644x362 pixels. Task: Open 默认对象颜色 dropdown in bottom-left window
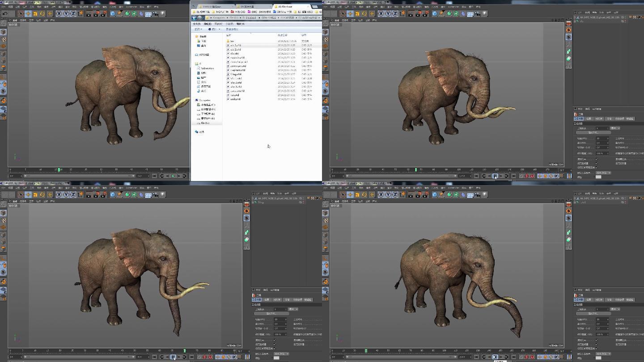281,354
